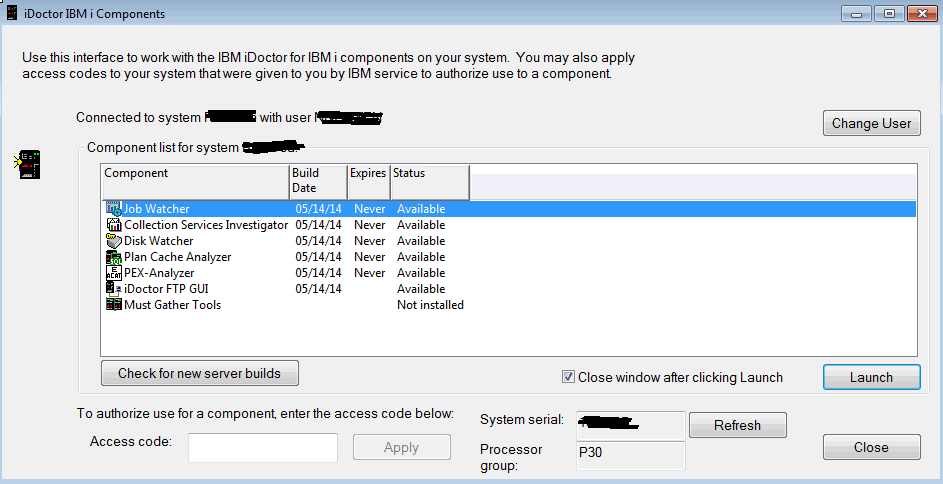
Task: Click the System serial field
Action: click(x=630, y=425)
